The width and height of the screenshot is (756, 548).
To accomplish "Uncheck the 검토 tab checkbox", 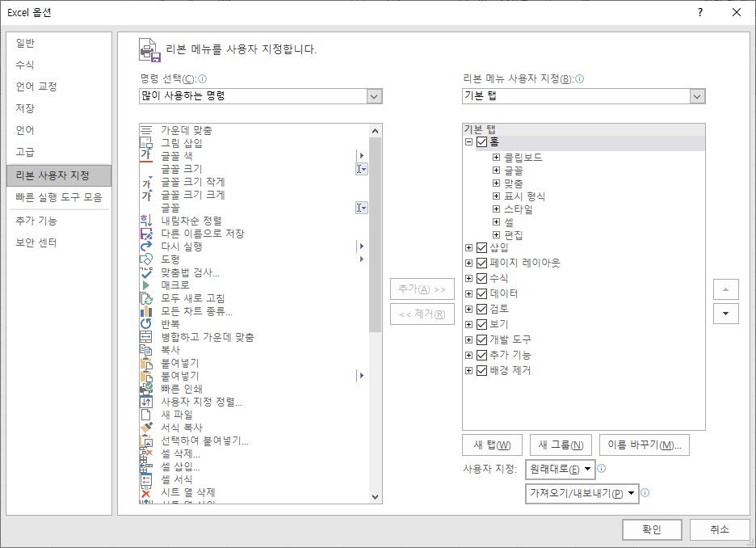I will coord(481,309).
